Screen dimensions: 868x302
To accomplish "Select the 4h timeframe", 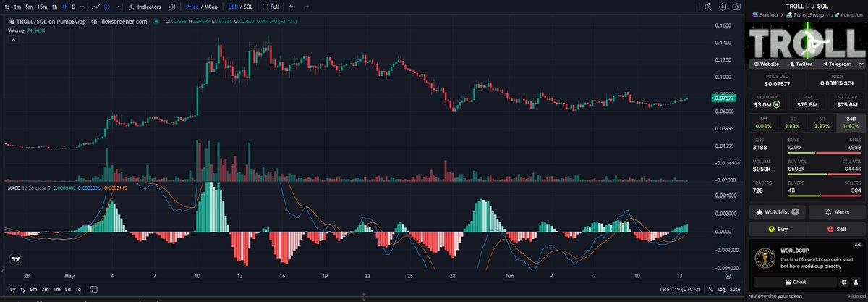I will pos(64,7).
